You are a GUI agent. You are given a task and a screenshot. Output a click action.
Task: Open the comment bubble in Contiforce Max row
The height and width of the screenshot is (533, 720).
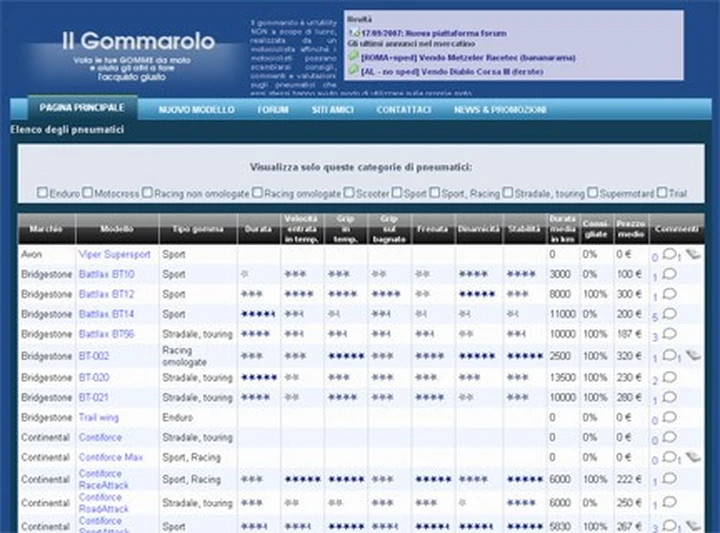pos(669,457)
